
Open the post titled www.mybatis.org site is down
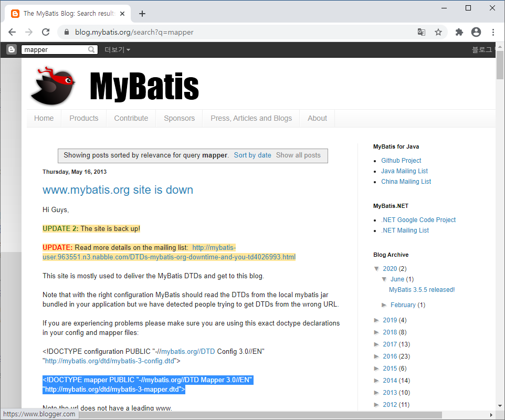118,190
